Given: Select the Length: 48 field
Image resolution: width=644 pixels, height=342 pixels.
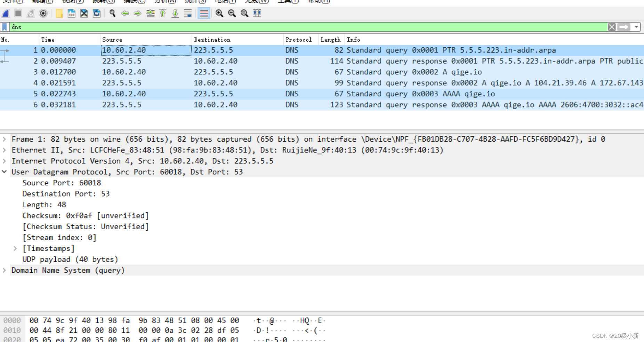Looking at the screenshot, I should point(44,205).
